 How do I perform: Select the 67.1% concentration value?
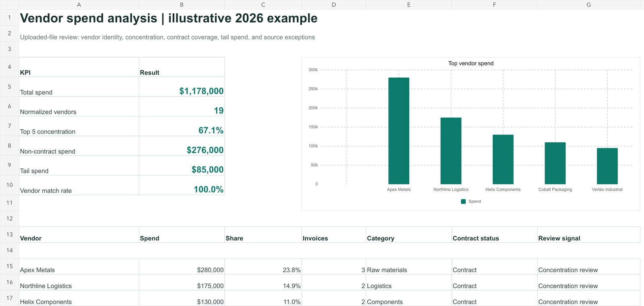[182, 126]
